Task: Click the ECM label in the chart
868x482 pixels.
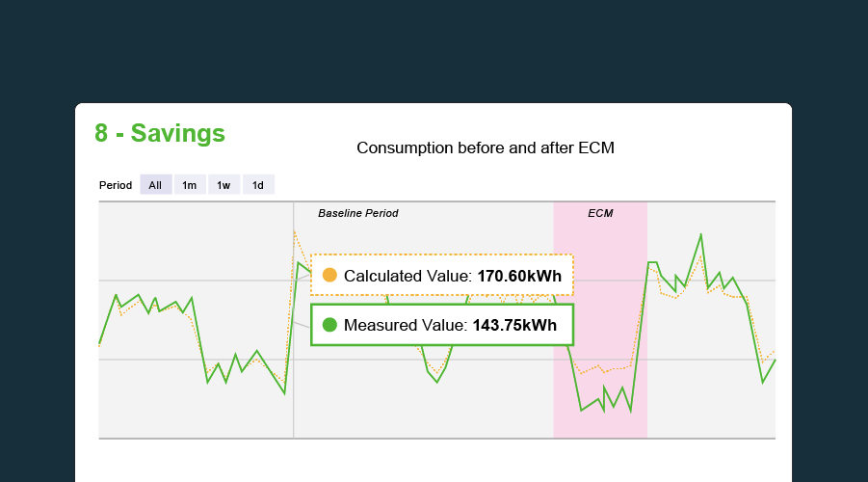Action: [x=600, y=213]
